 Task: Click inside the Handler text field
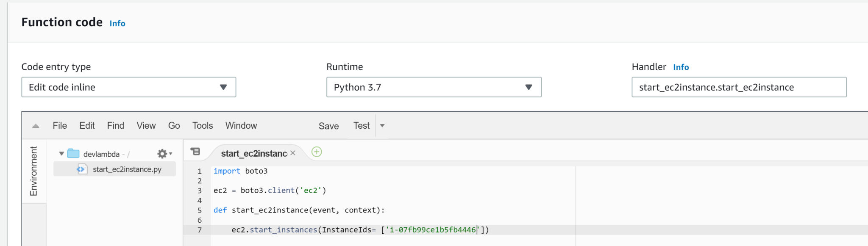click(739, 87)
